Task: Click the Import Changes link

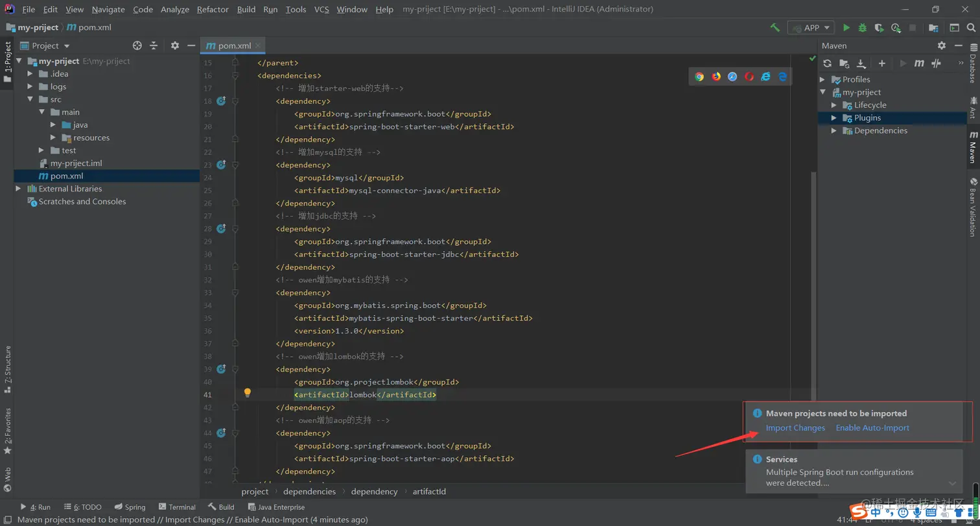Action: [795, 428]
